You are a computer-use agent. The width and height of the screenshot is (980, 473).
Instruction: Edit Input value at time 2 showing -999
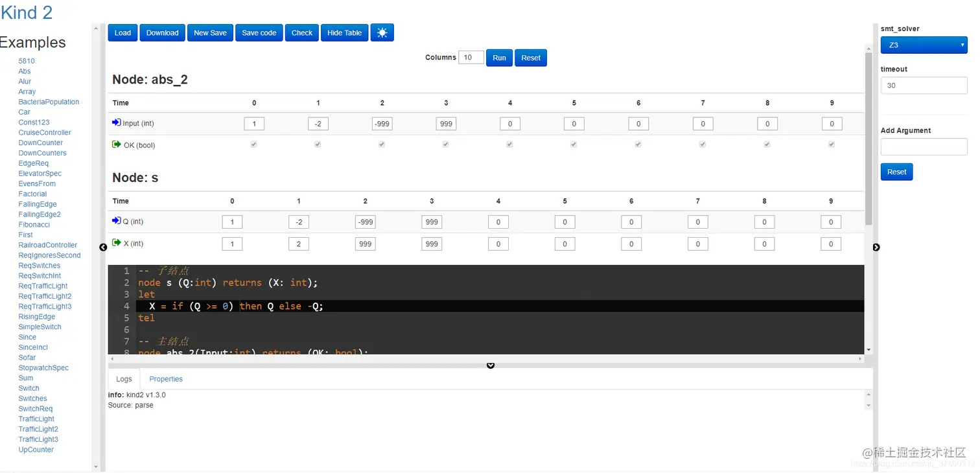pos(382,124)
